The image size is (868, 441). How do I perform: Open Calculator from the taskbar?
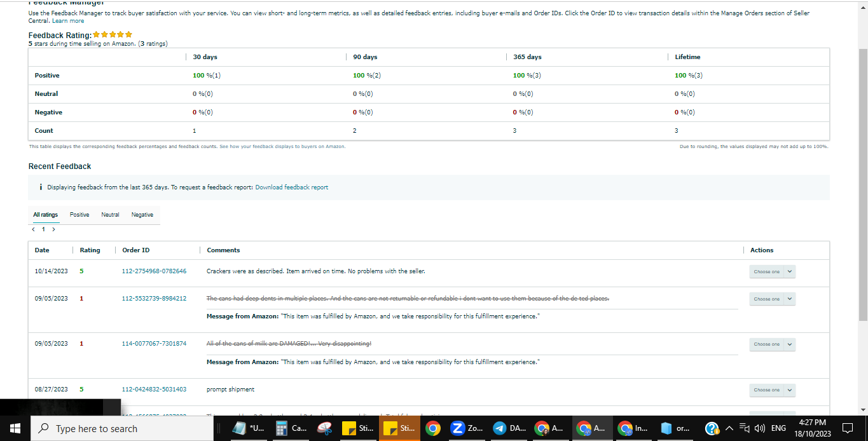[x=291, y=428]
